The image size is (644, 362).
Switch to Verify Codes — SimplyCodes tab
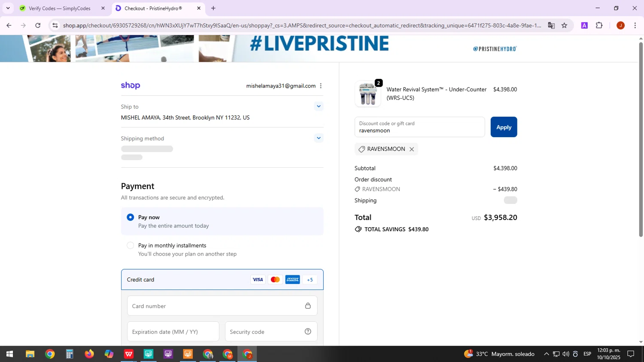[x=59, y=8]
